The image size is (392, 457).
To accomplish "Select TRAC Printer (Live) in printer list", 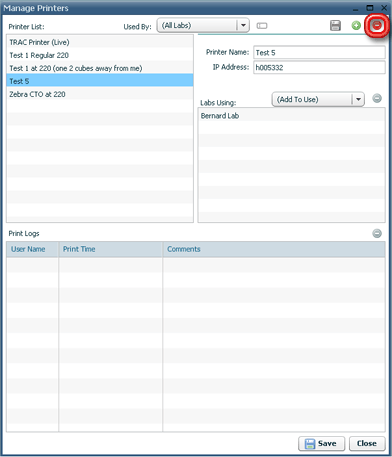I will (x=100, y=42).
